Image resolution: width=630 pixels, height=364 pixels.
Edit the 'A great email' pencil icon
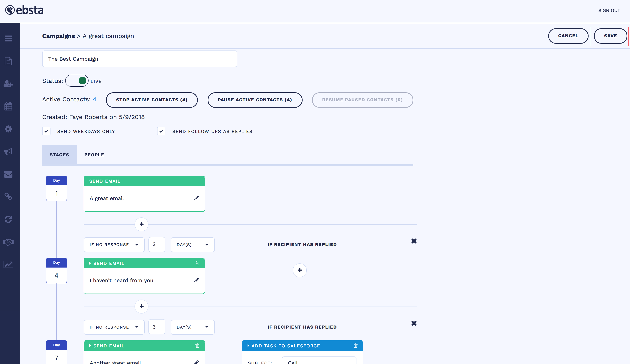point(196,198)
